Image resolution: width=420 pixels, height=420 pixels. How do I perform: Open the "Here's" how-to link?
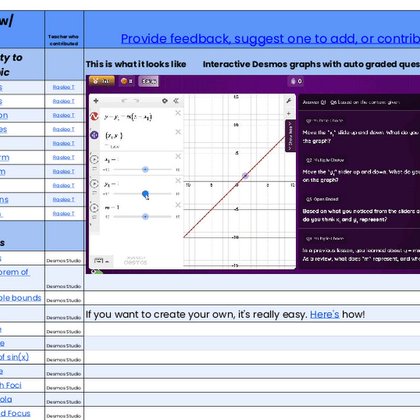tap(325, 314)
